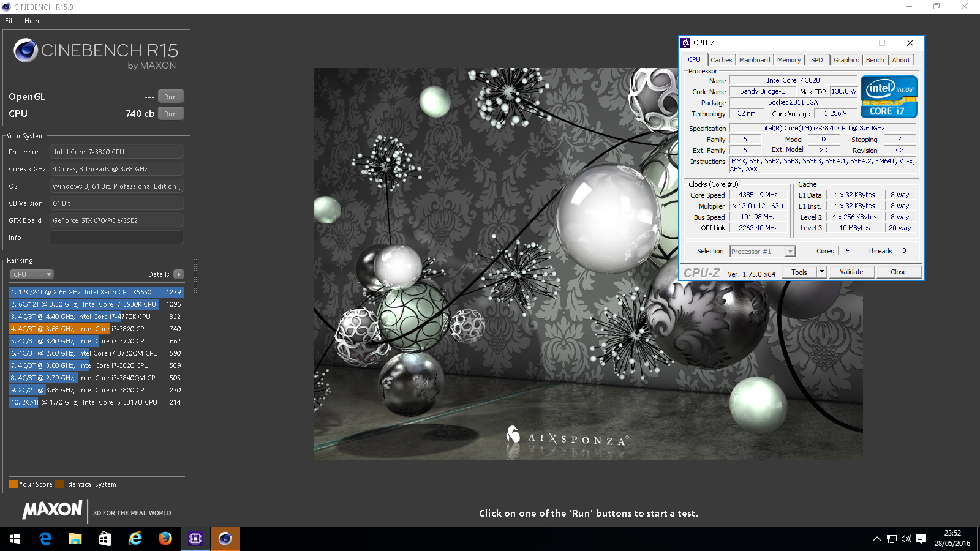The image size is (980, 551).
Task: Select ranking entry i5-3317U
Action: [x=96, y=402]
